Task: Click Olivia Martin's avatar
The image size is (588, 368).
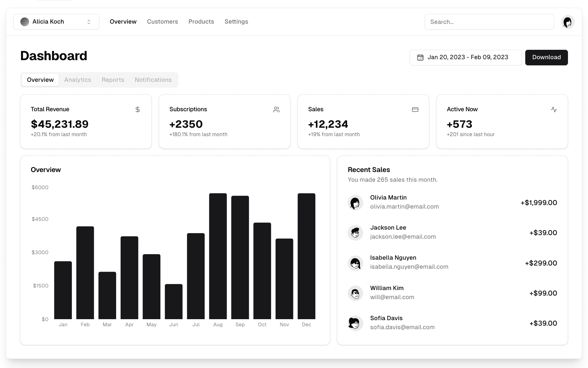Action: click(355, 203)
